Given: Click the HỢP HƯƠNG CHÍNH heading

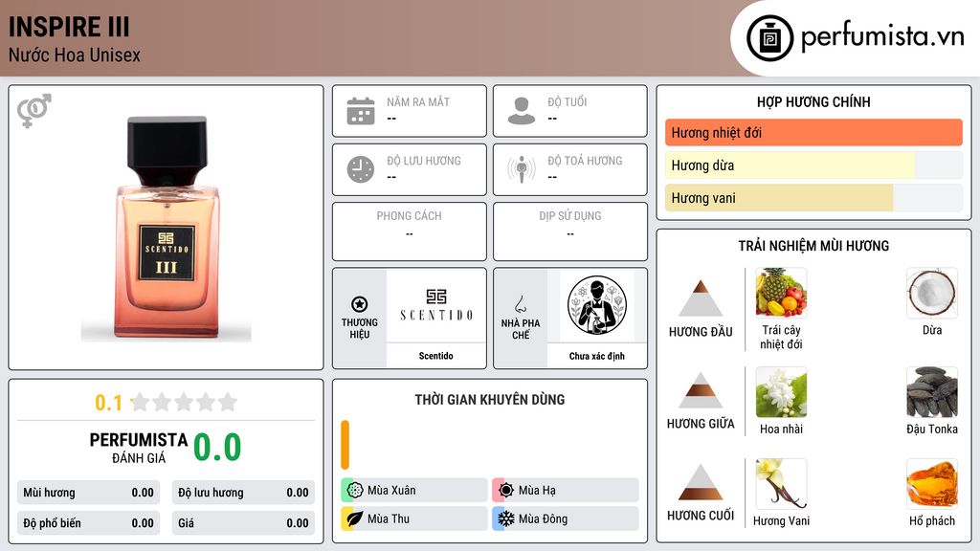Looking at the screenshot, I should coord(813,101).
